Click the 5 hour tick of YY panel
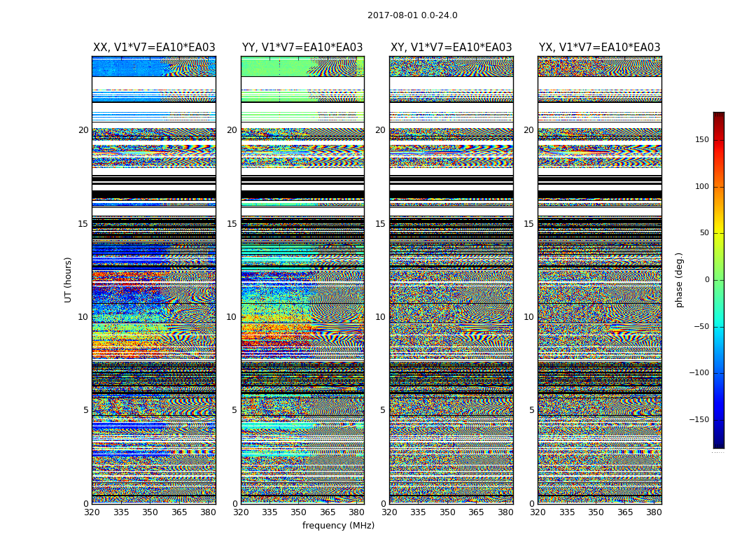Screen dimensions: 735x560 tap(234, 410)
